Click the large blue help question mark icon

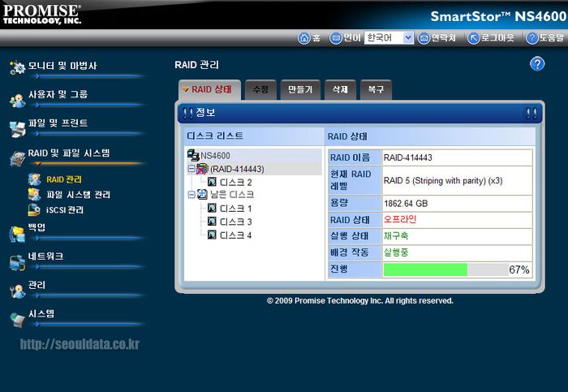(x=537, y=64)
